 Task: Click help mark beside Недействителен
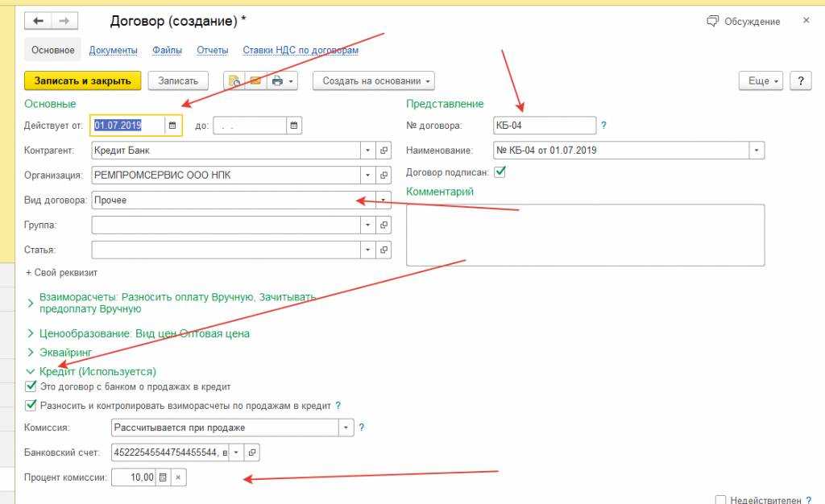click(x=809, y=500)
